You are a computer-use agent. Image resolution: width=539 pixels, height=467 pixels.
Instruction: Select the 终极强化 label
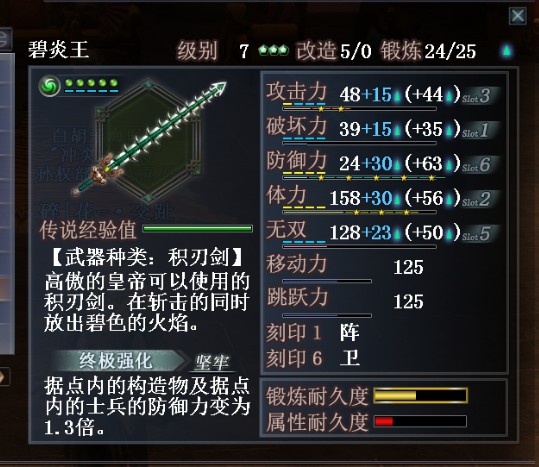116,361
